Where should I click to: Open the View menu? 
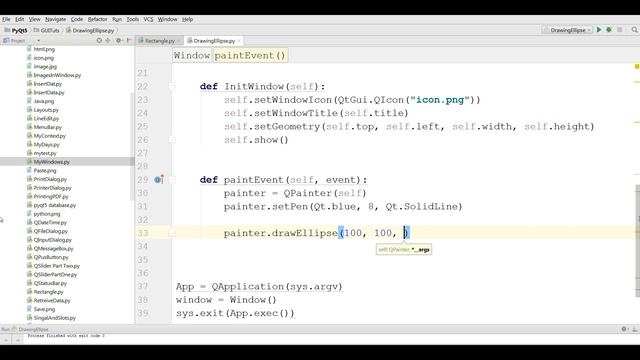tap(34, 19)
